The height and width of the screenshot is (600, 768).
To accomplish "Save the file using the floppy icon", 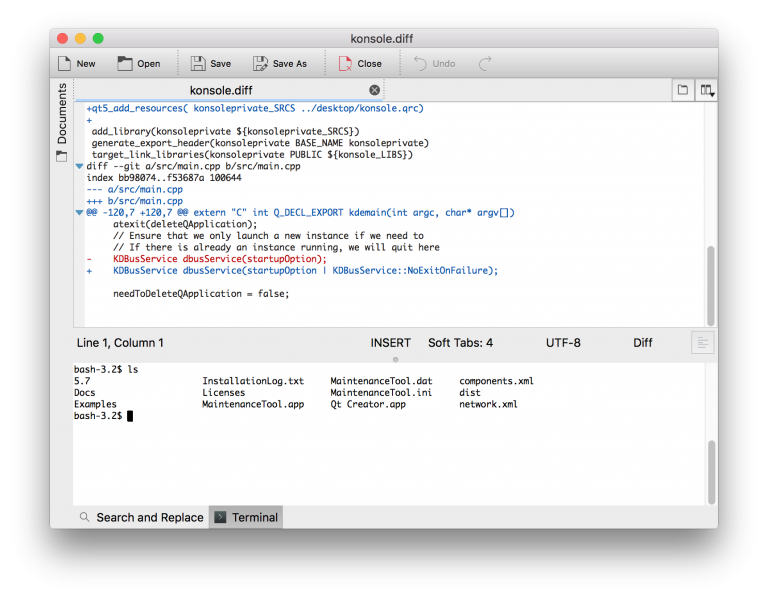I will (198, 63).
